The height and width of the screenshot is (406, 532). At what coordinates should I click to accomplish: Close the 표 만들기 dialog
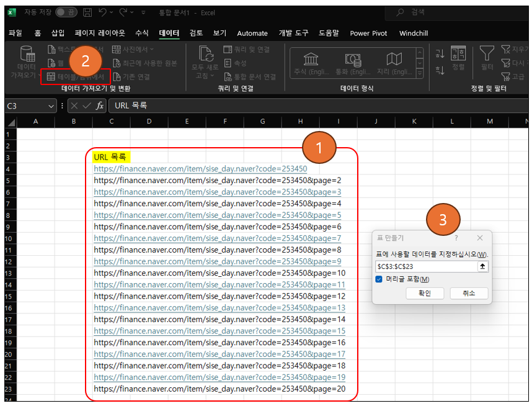[x=480, y=238]
